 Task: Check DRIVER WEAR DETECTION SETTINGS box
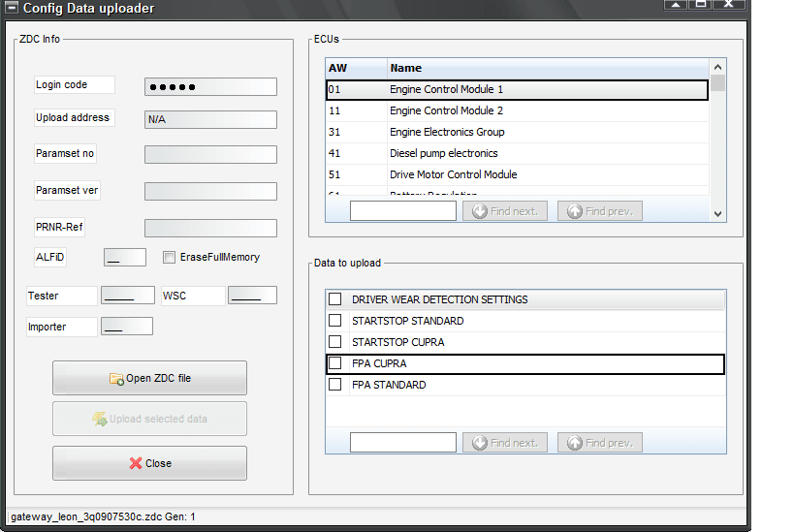(335, 299)
